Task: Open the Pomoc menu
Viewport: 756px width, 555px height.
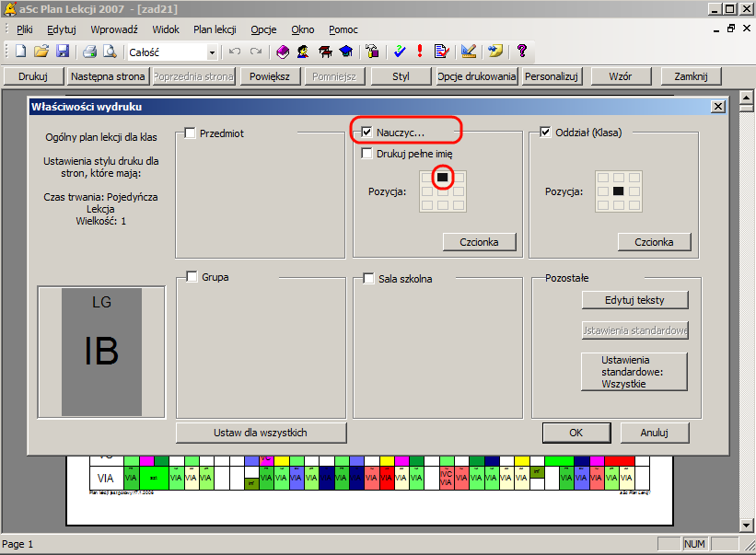Action: [343, 29]
